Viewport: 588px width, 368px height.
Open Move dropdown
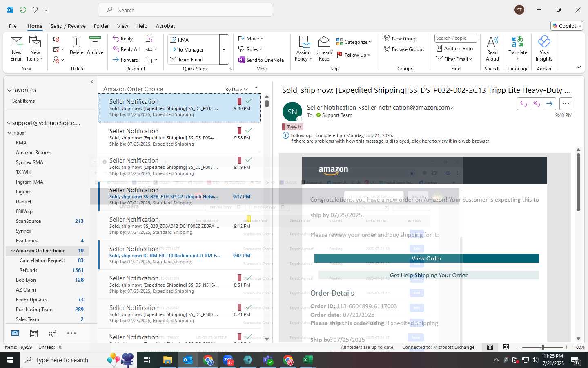coord(251,39)
